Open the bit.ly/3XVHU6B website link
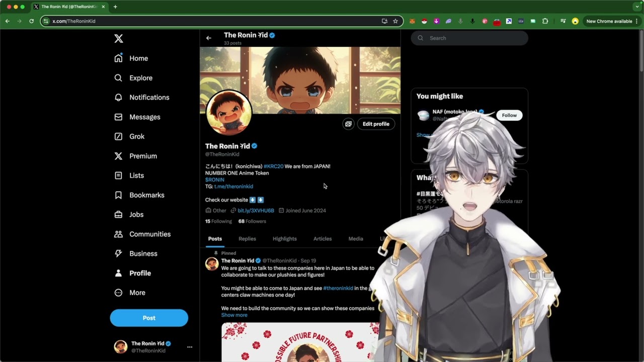Image resolution: width=644 pixels, height=362 pixels. [256, 211]
